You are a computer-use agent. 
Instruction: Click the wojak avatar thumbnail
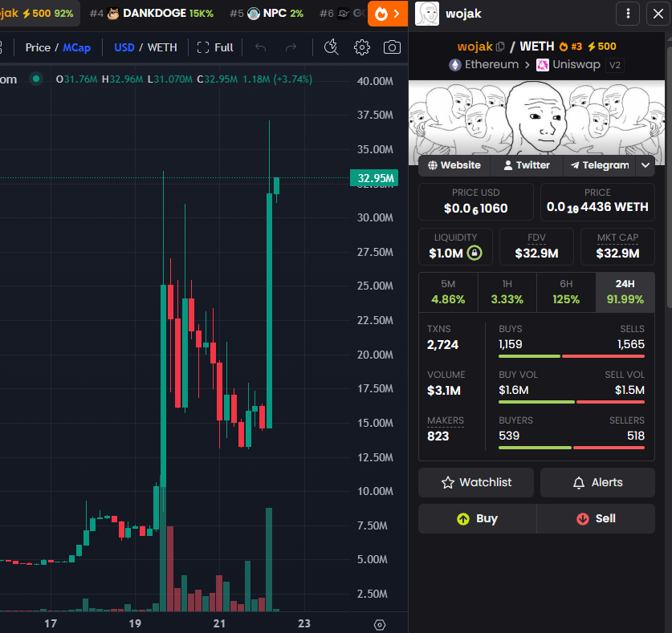(x=427, y=14)
